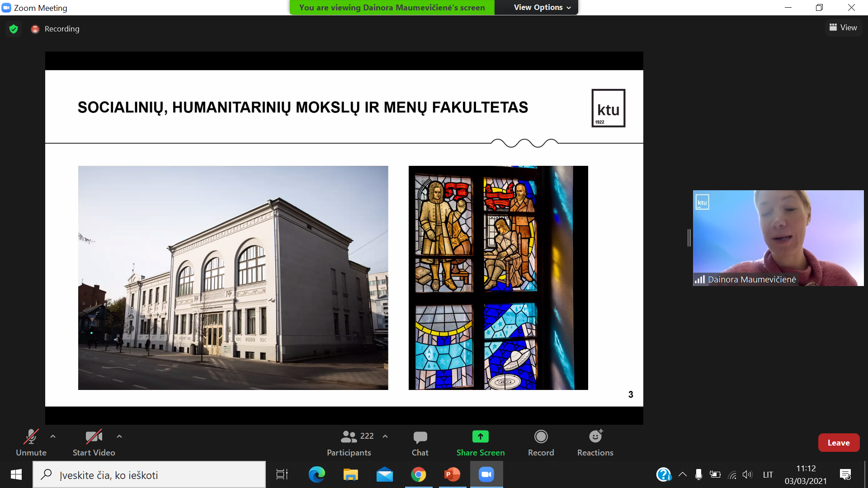Open Task View on the taskbar
Image resolution: width=868 pixels, height=488 pixels.
[282, 474]
